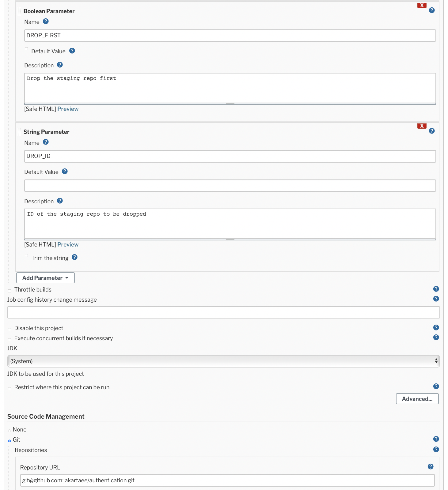
Task: Preview the Boolean Parameter description HTML
Action: coord(68,109)
